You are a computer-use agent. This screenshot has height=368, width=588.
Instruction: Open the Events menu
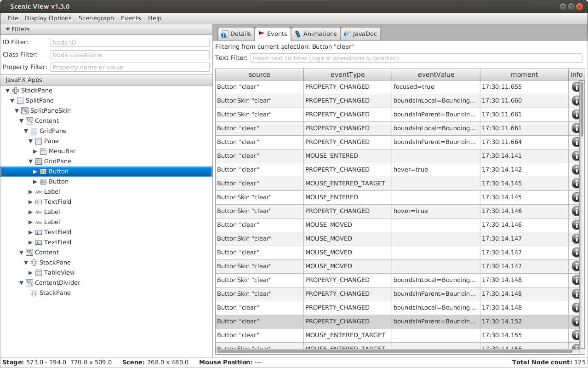[131, 18]
